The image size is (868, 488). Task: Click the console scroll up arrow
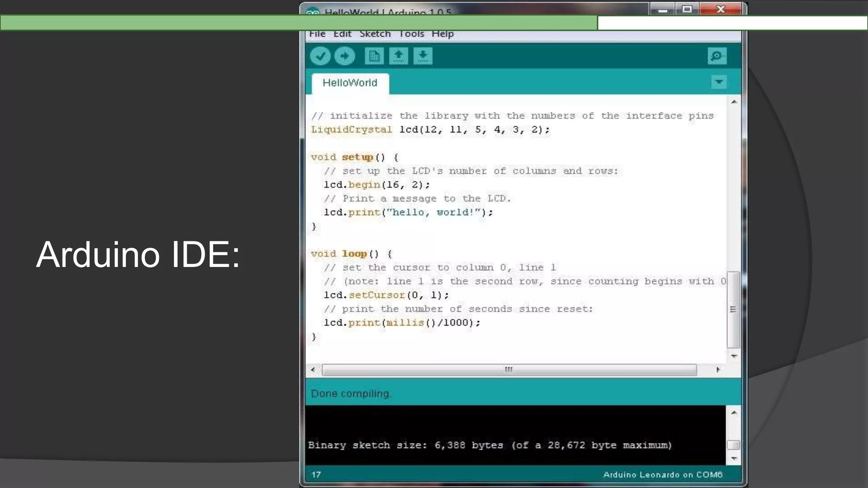[x=734, y=413]
